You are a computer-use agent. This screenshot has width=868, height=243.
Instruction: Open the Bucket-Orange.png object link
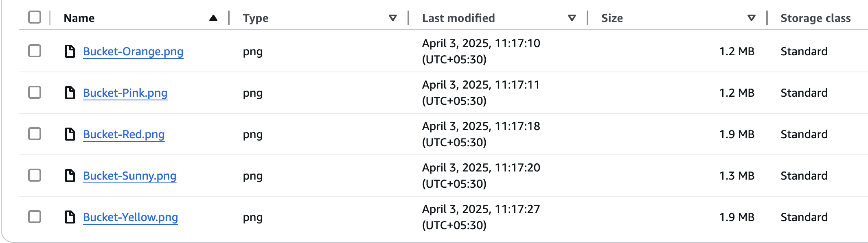click(133, 52)
